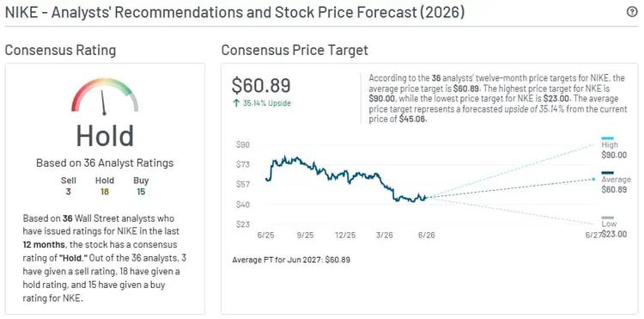Screen dimensions: 644x319
Task: Click the $90 label on price axis
Action: [243, 144]
